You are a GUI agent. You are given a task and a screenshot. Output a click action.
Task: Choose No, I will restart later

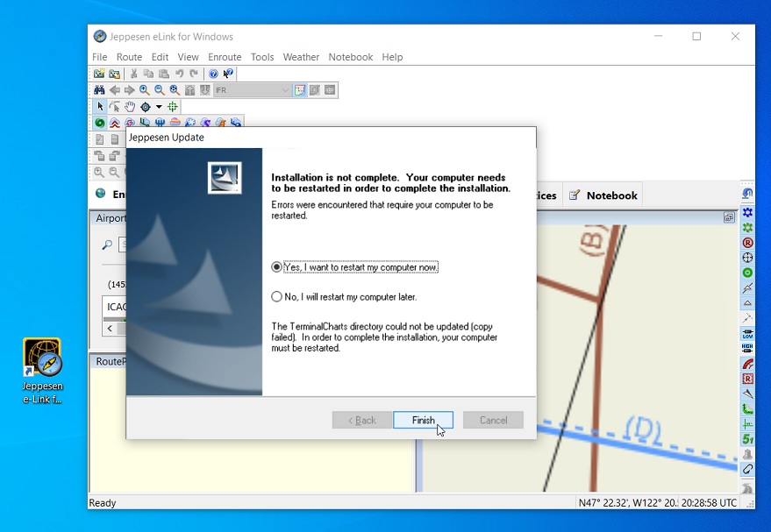click(x=277, y=296)
